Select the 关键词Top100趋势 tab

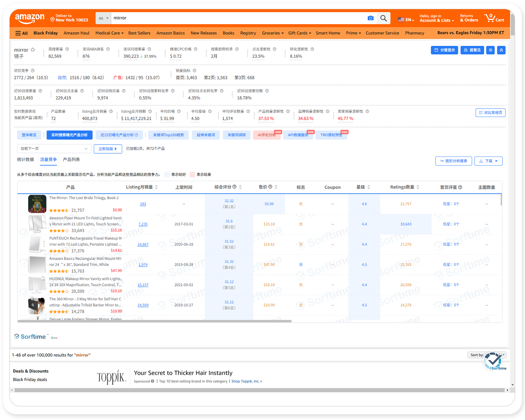pyautogui.click(x=168, y=135)
